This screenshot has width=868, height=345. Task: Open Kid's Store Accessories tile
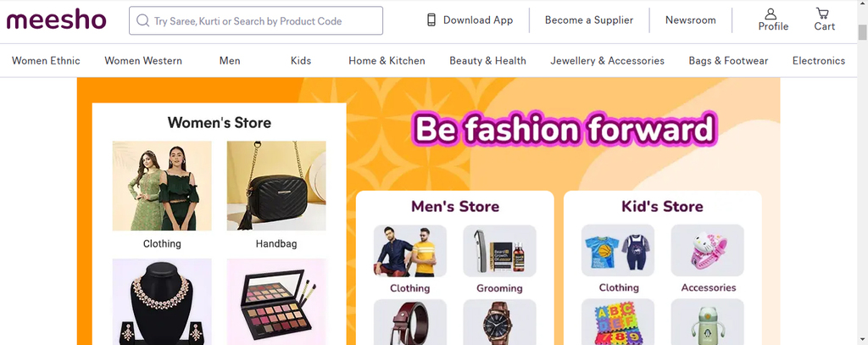point(708,251)
